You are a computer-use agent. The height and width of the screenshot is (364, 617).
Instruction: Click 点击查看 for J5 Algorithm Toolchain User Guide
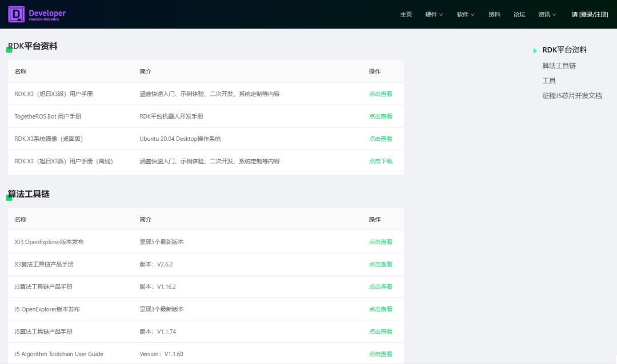coord(380,354)
